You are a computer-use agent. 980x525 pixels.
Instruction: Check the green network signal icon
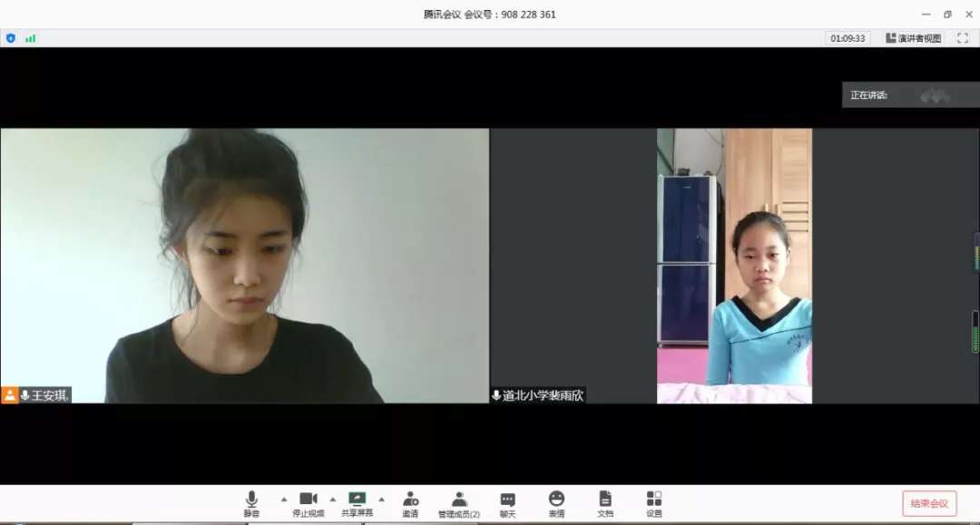click(31, 38)
